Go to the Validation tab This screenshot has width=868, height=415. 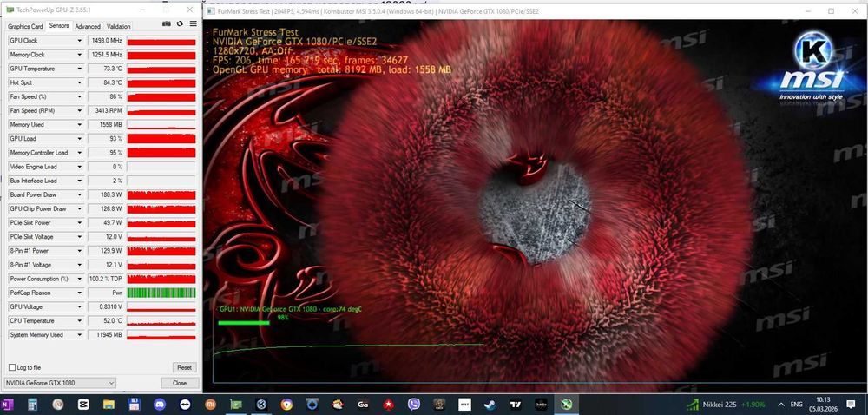tap(118, 26)
